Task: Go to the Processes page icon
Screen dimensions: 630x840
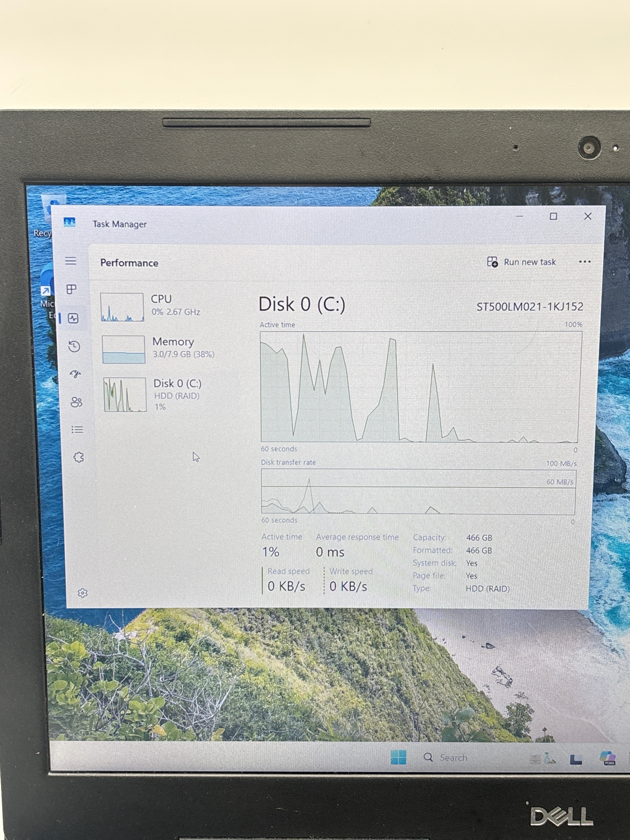Action: coord(71,289)
